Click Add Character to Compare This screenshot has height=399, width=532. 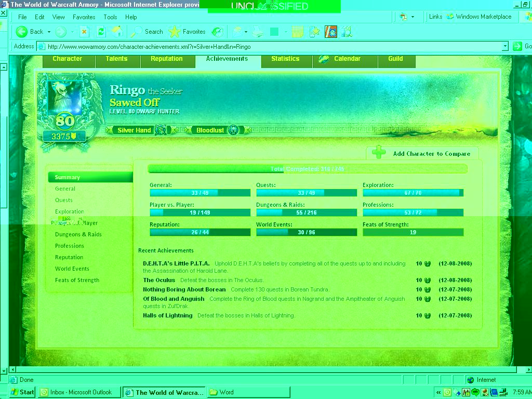432,154
